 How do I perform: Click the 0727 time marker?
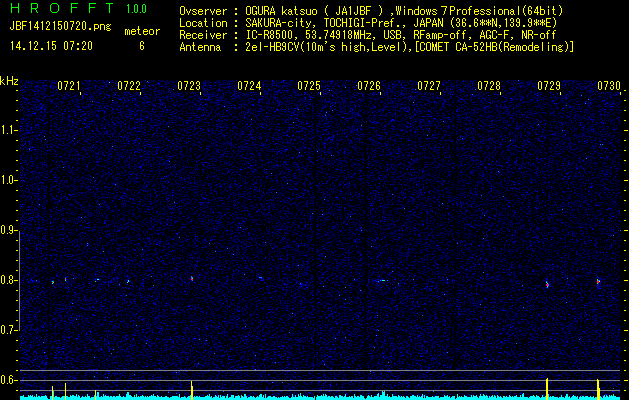pos(429,86)
